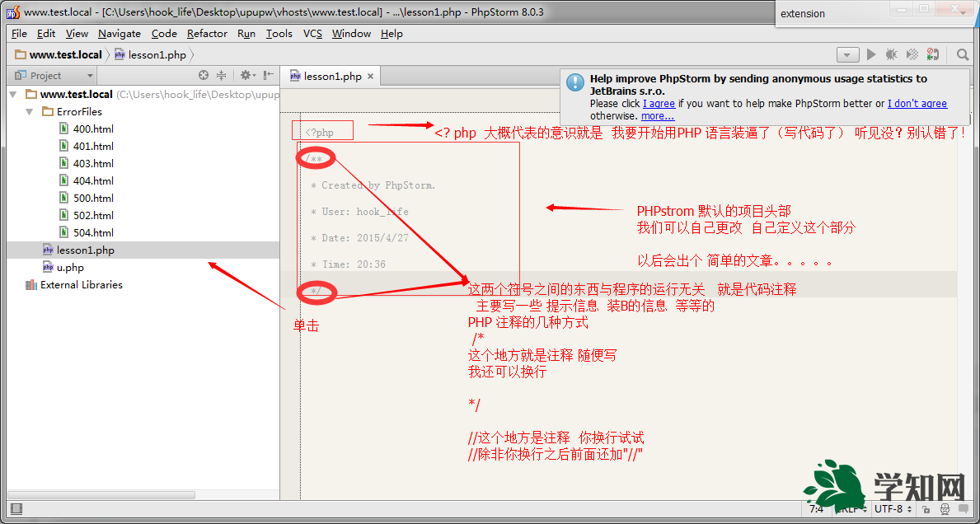
Task: Click Project panel horizontal scrollbar
Action: point(101,494)
